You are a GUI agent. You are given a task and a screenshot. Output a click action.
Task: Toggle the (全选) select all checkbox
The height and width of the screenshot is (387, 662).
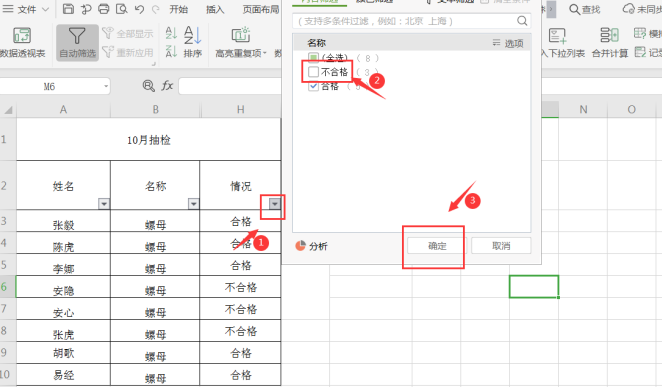click(x=313, y=57)
